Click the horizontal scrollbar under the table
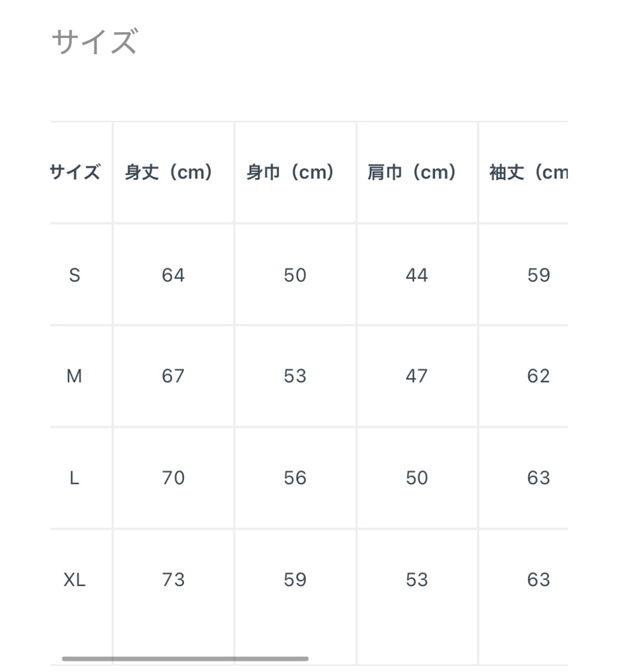This screenshot has width=618, height=672. point(185,658)
